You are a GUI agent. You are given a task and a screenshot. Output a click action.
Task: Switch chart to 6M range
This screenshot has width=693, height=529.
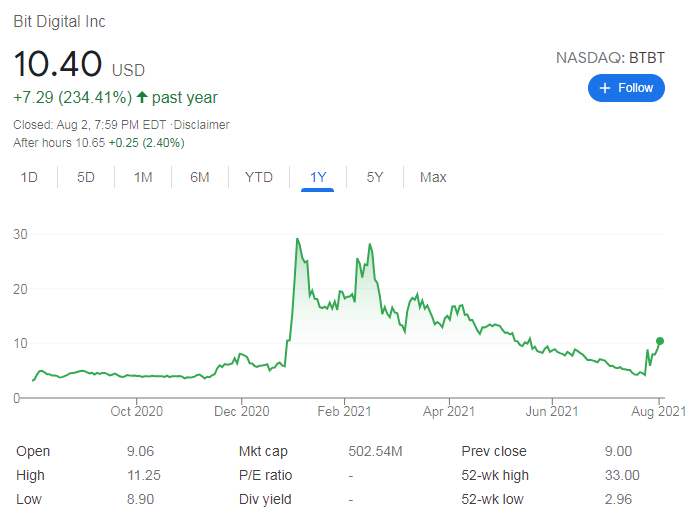[200, 177]
